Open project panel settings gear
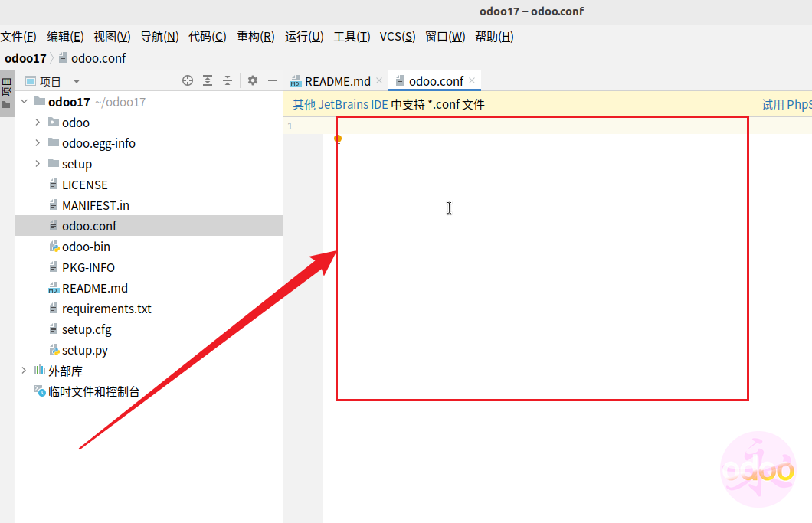The width and height of the screenshot is (812, 523). point(252,80)
